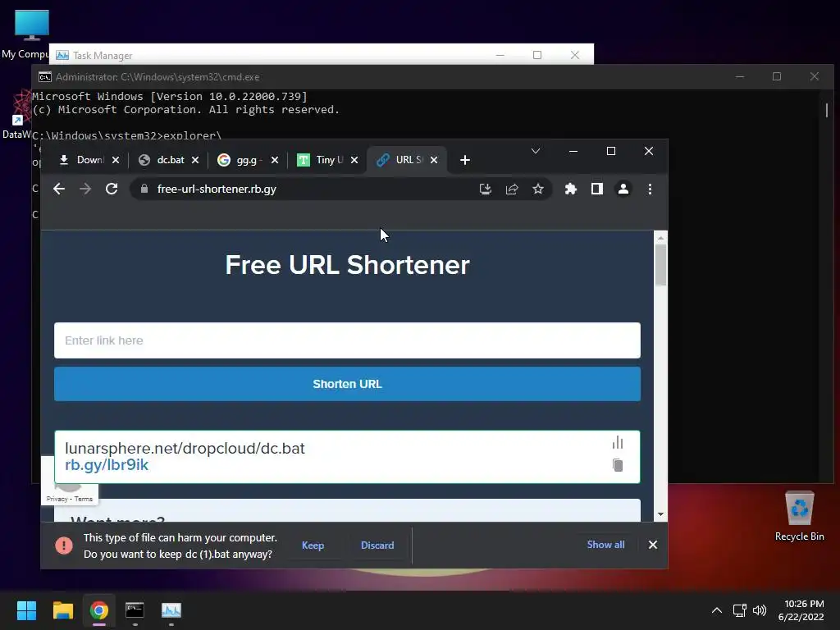
Task: Close the downloads bar
Action: tap(652, 545)
